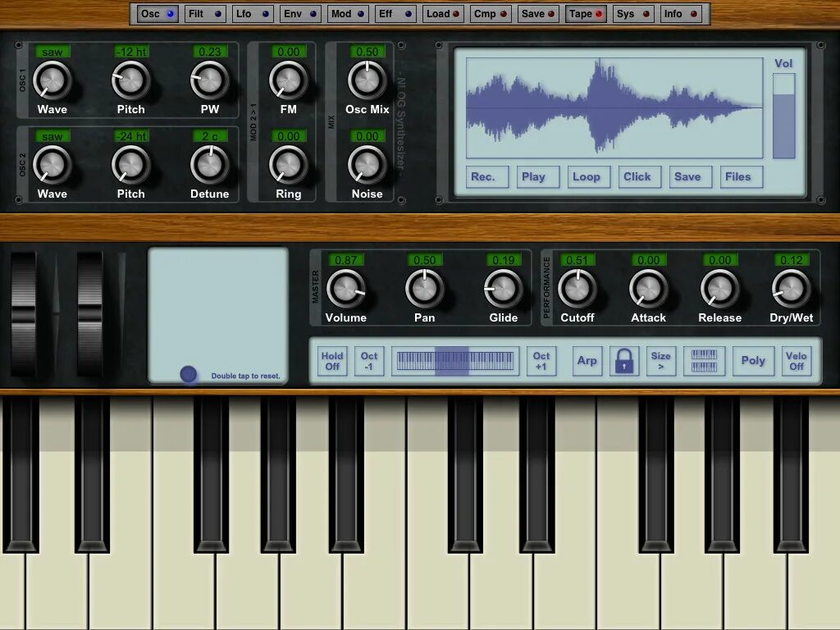Image resolution: width=840 pixels, height=630 pixels.
Task: Open the Eff effects section
Action: point(394,13)
